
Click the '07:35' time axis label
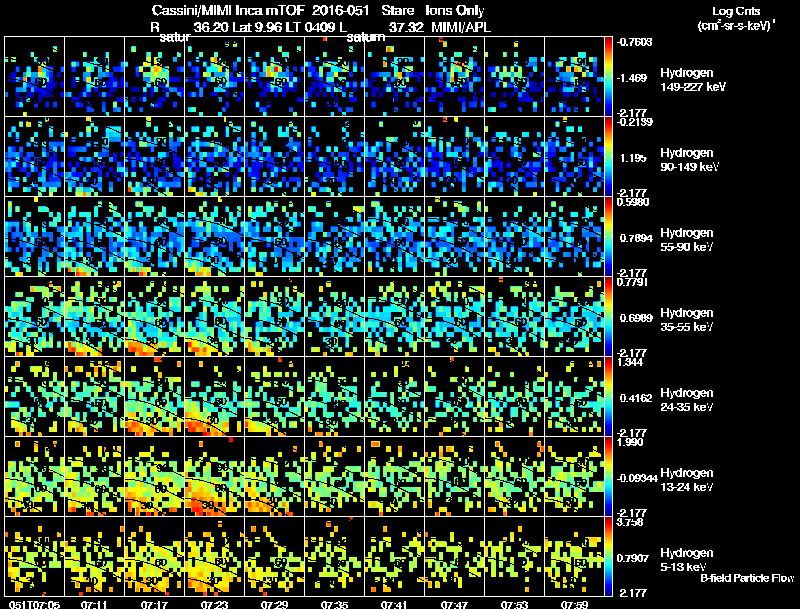point(334,605)
